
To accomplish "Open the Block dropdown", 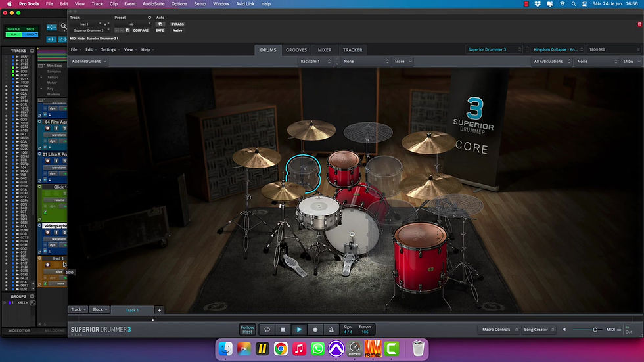I will tap(100, 309).
